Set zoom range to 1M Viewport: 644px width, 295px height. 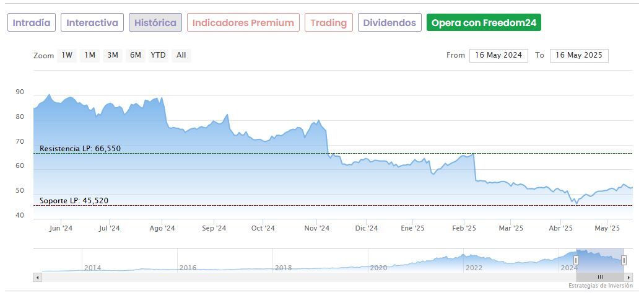(90, 55)
